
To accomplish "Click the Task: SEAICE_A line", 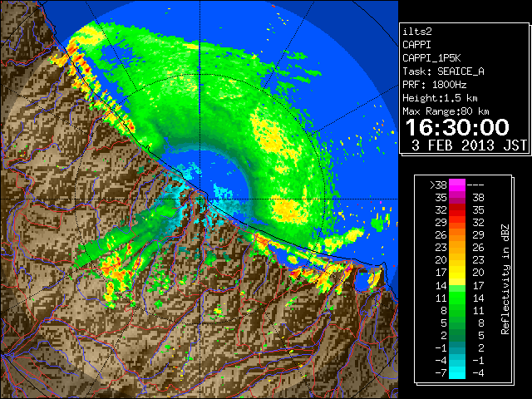I will pyautogui.click(x=443, y=71).
